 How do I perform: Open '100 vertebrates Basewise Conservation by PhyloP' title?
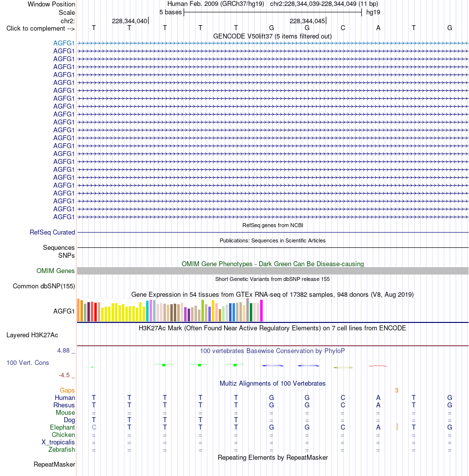273,351
